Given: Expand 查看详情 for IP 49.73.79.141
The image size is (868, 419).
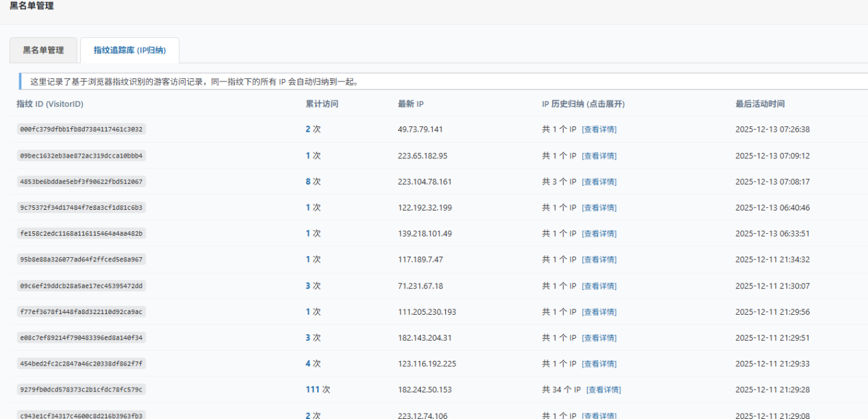Looking at the screenshot, I should tap(599, 130).
